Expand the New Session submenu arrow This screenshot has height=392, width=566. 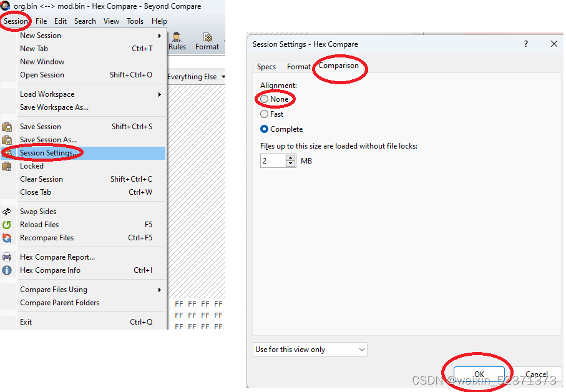click(160, 36)
